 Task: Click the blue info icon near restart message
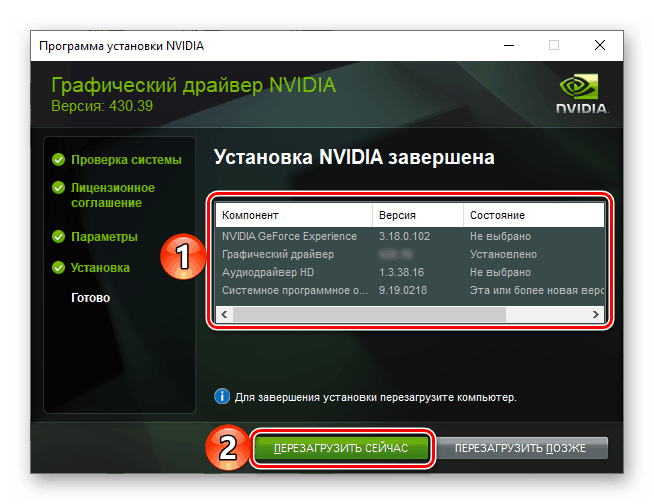click(x=222, y=396)
